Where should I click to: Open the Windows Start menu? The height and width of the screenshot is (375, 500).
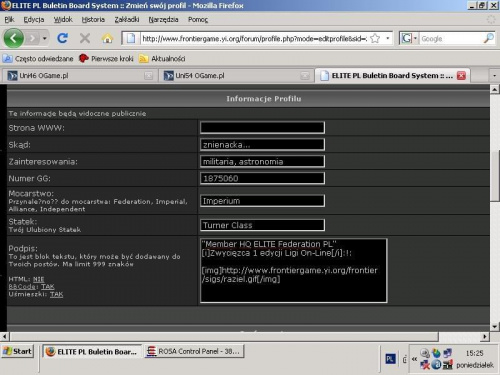(x=18, y=351)
